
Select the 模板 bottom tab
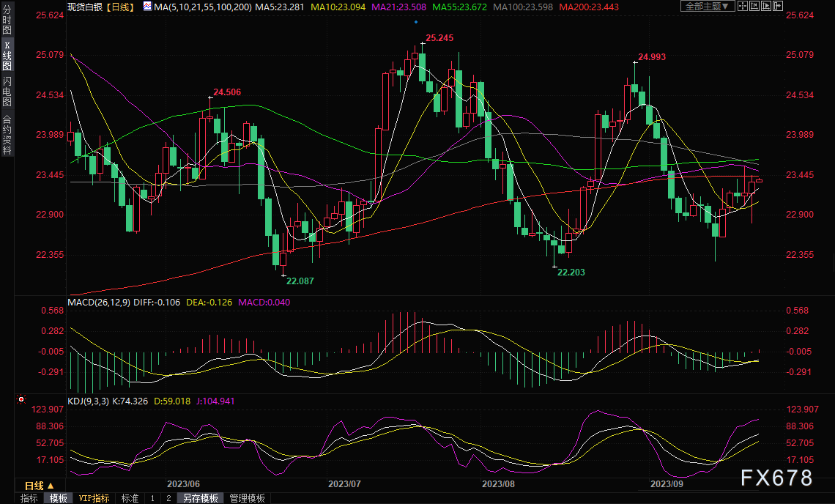click(58, 498)
